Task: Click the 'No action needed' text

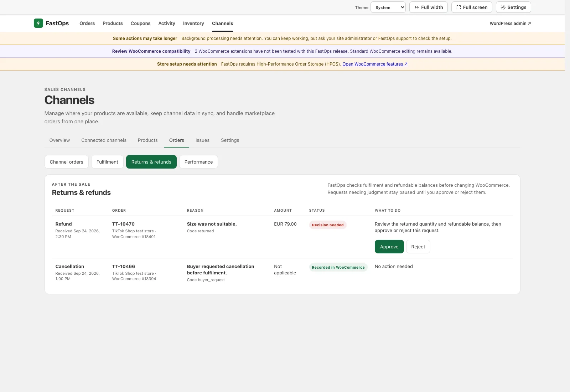Action: pos(394,267)
